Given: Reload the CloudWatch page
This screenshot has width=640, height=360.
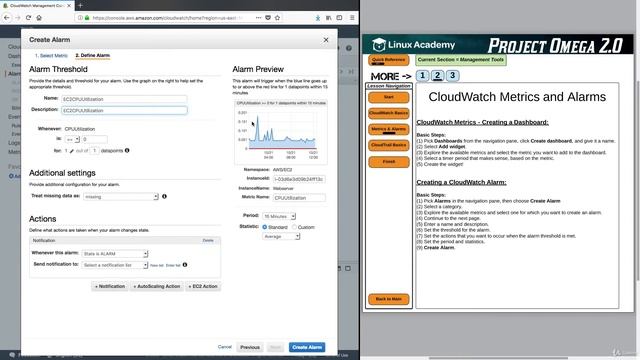Looking at the screenshot, I should click(28, 18).
